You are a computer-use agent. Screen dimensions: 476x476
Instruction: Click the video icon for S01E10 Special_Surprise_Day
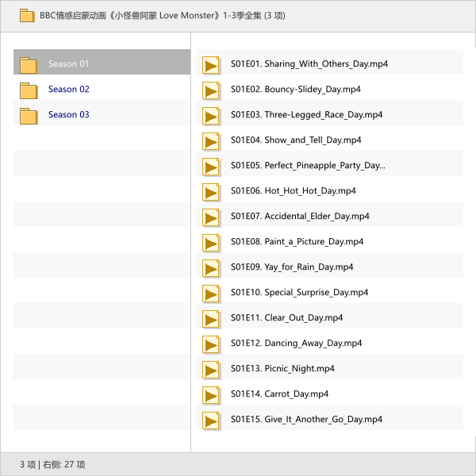pos(211,293)
